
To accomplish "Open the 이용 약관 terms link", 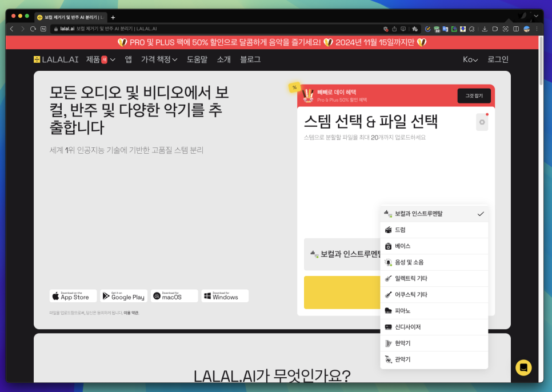I will click(x=131, y=313).
